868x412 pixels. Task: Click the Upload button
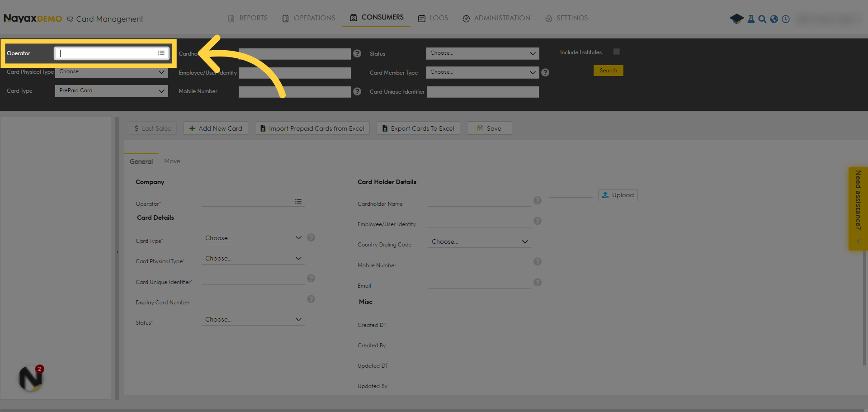coord(618,195)
